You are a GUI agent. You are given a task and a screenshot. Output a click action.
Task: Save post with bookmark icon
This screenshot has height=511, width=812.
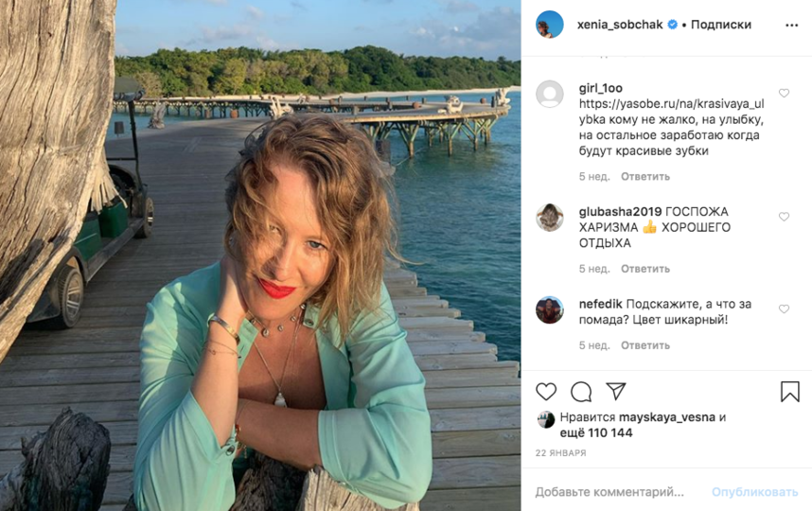(790, 392)
